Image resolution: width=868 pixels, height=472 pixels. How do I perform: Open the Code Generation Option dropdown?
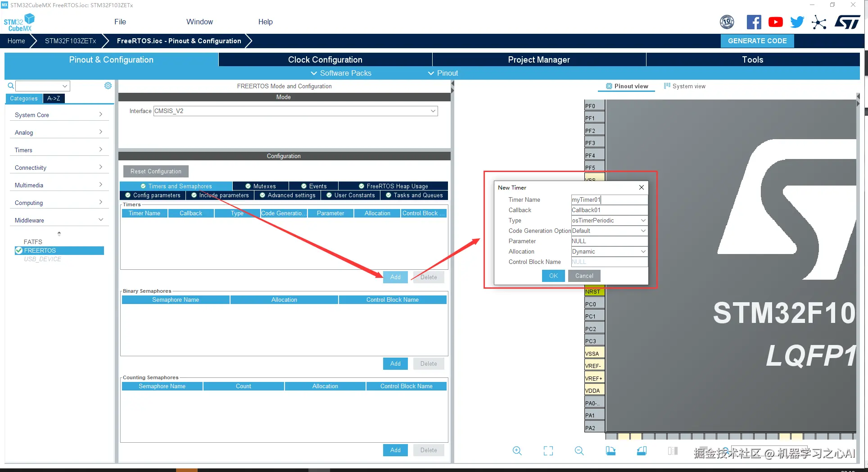[x=609, y=231]
